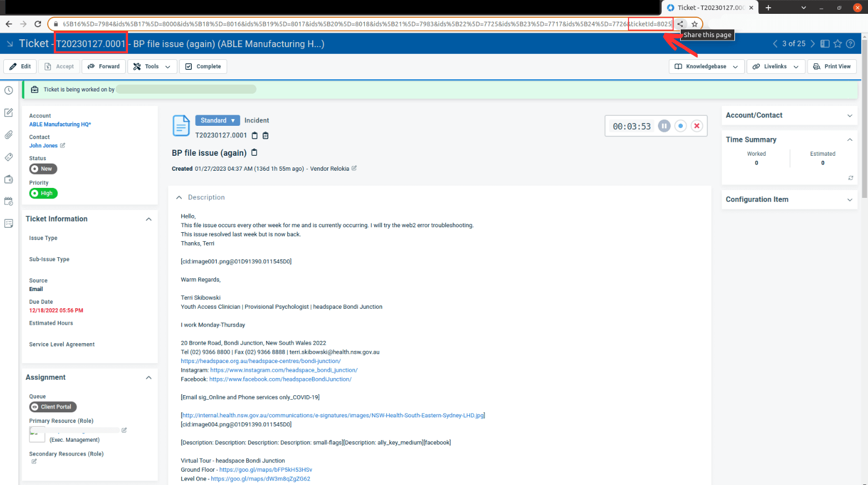Click the 00:03:53 timer display

pyautogui.click(x=631, y=126)
